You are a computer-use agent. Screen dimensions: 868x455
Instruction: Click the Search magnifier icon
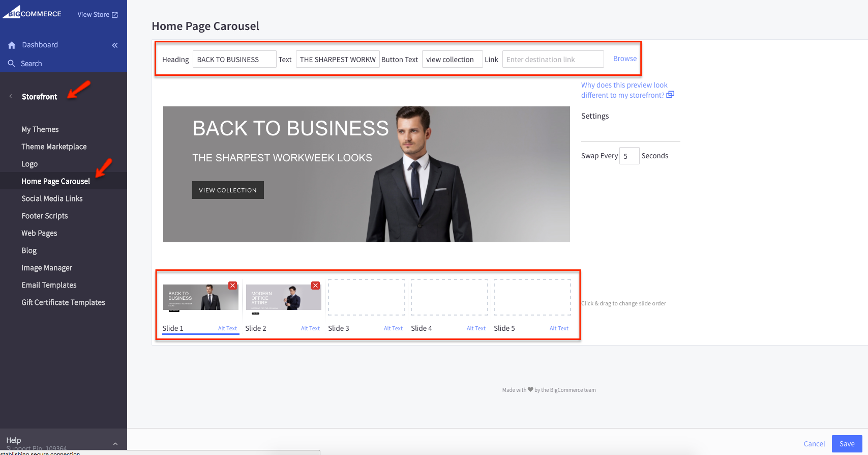[x=12, y=64]
